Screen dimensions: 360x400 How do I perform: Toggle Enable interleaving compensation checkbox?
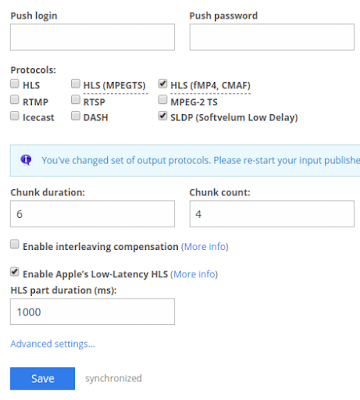click(x=15, y=244)
